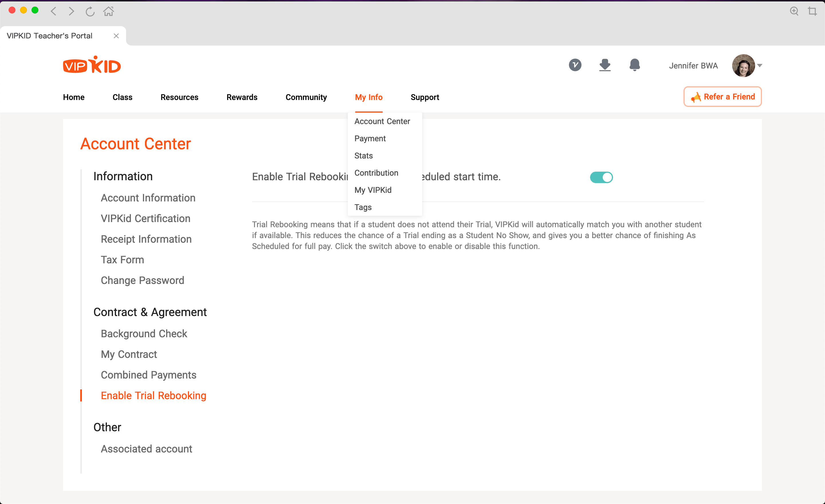Screen dimensions: 825x504
Task: Expand the profile dropdown arrow beside avatar
Action: 759,66
